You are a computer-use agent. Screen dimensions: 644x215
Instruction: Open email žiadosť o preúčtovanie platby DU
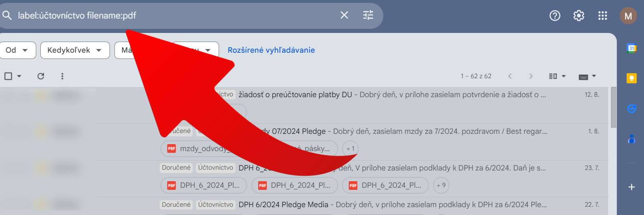(295, 94)
